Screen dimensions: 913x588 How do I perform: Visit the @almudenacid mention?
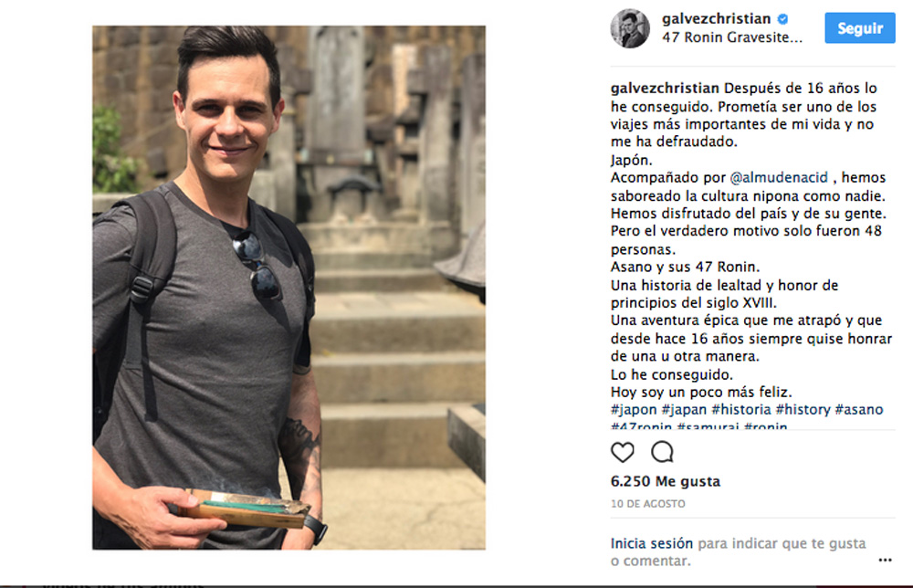click(779, 177)
